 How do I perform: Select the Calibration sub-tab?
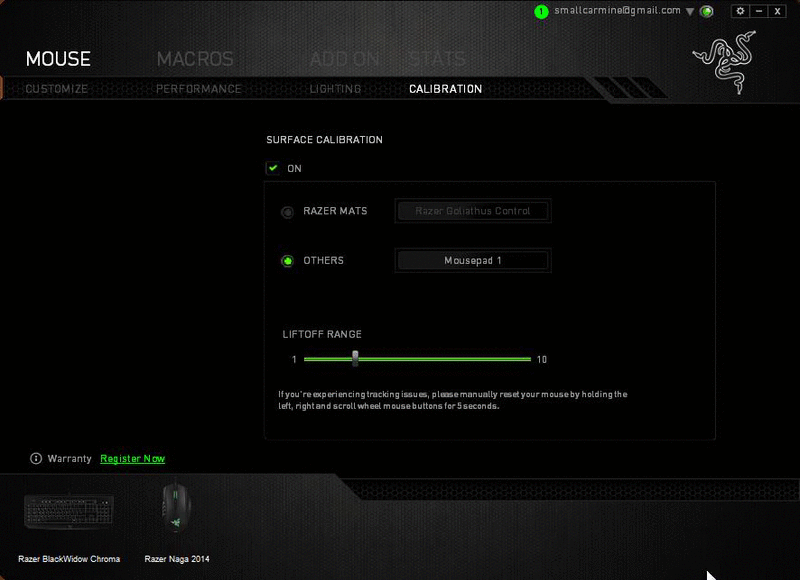tap(445, 89)
